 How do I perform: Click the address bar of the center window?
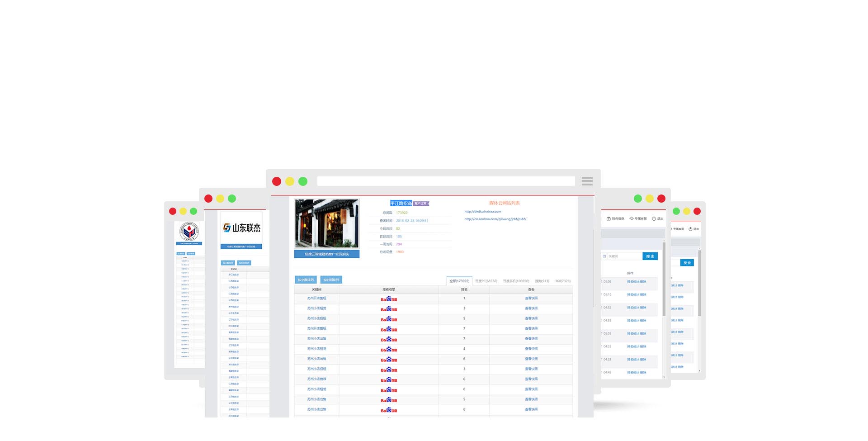click(446, 181)
